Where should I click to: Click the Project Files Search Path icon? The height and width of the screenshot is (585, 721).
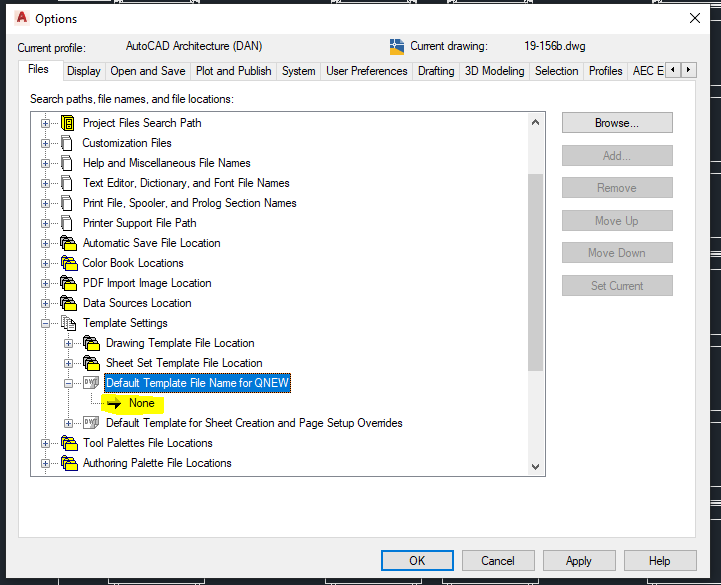68,123
